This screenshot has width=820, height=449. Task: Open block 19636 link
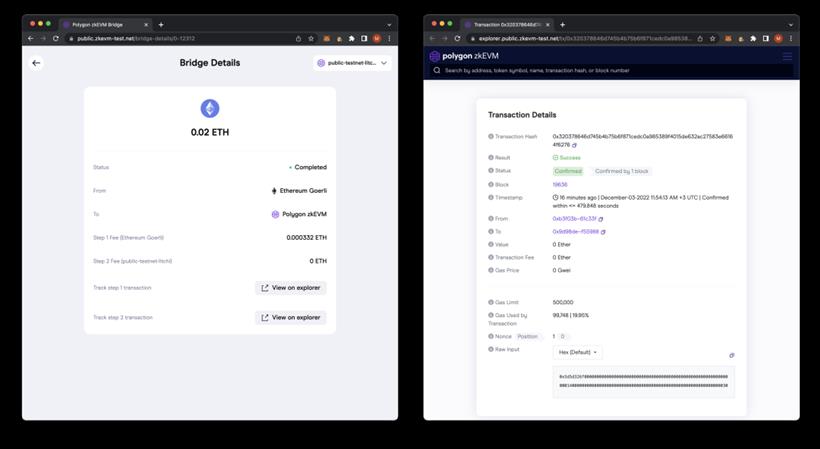coord(560,185)
